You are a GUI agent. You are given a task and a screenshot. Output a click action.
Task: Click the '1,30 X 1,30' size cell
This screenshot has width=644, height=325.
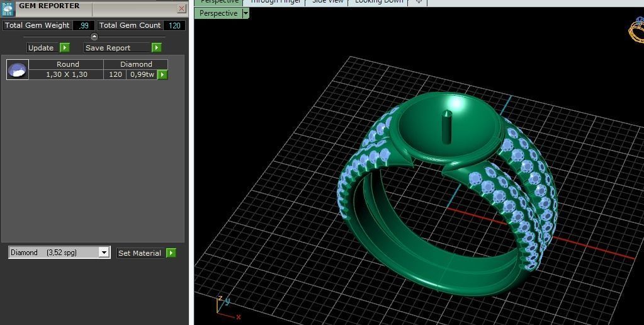[67, 74]
